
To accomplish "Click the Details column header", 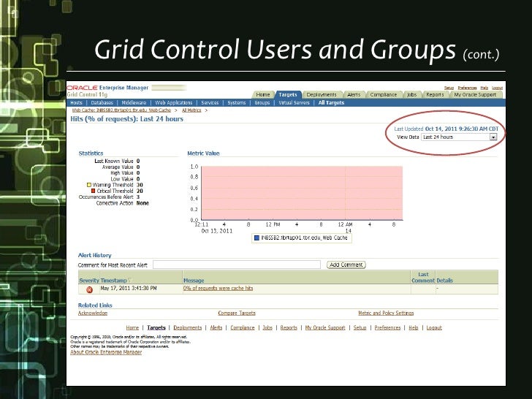I will point(445,281).
